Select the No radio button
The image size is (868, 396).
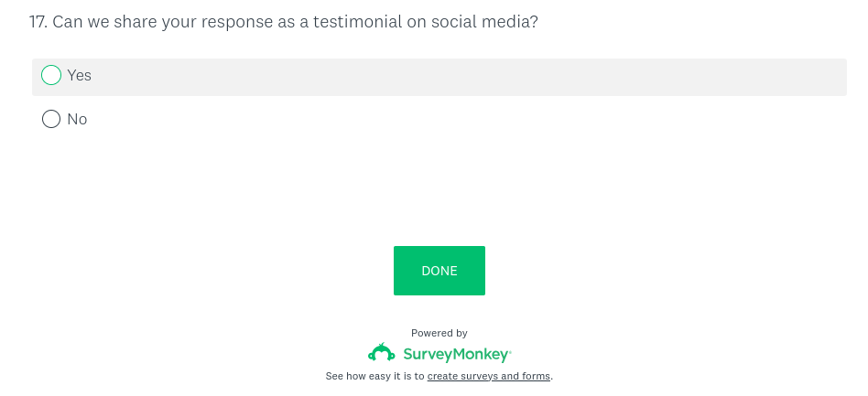51,120
